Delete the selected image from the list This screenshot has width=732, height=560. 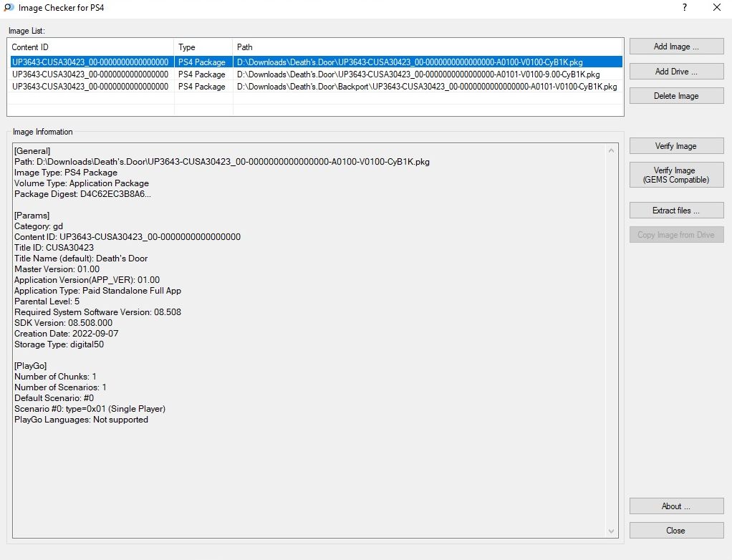click(676, 96)
